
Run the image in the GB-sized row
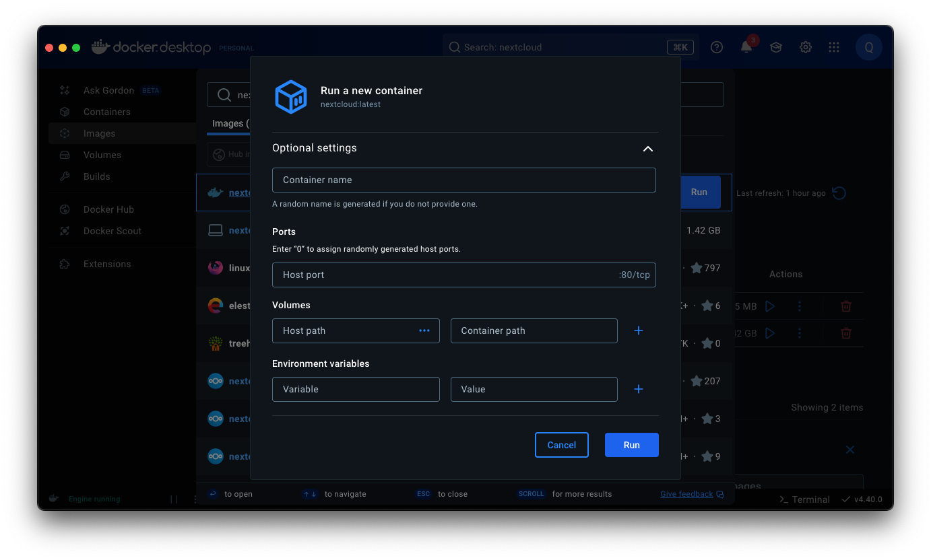769,333
